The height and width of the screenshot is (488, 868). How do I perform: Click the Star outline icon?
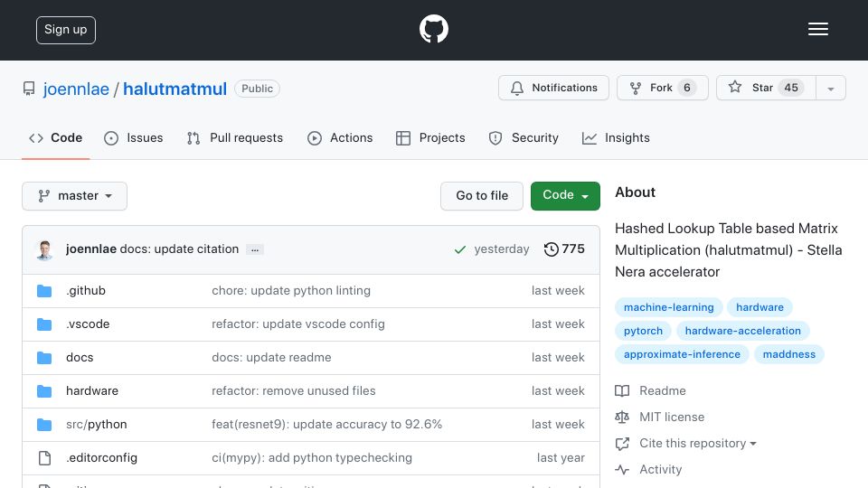[x=734, y=87]
